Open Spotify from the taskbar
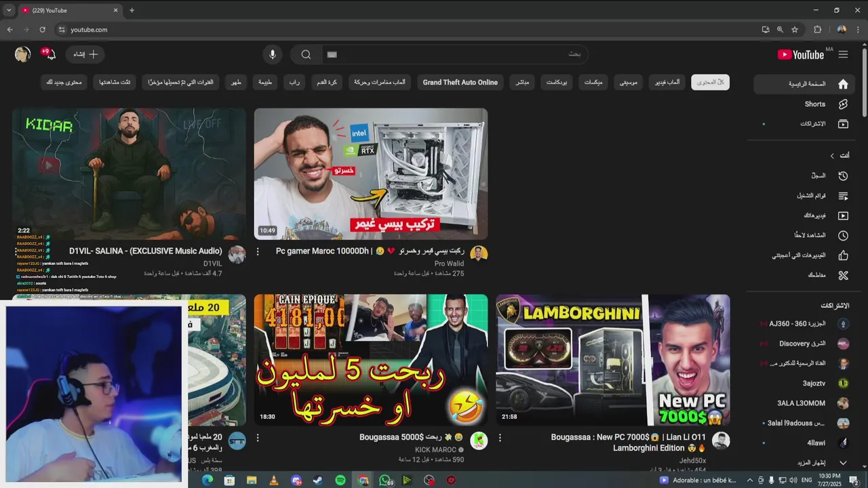 tap(340, 481)
